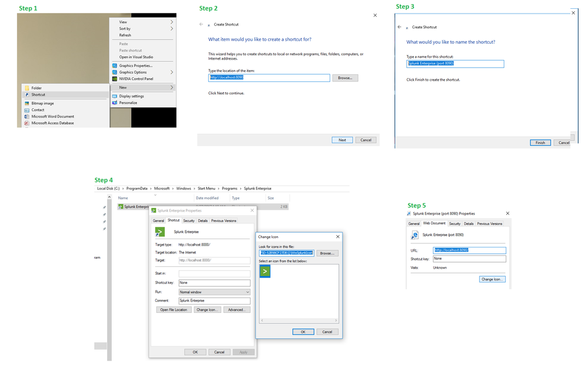Click the Microsoft Word Document icon

pos(26,117)
